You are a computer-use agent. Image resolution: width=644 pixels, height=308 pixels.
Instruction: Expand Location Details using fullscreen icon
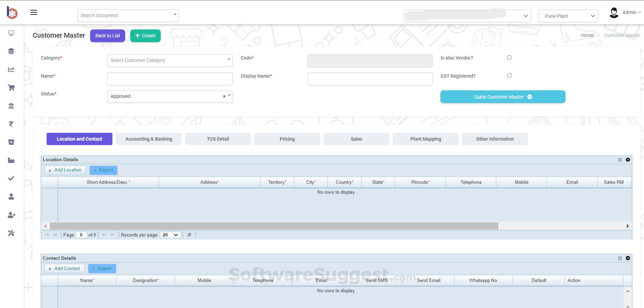click(x=620, y=159)
